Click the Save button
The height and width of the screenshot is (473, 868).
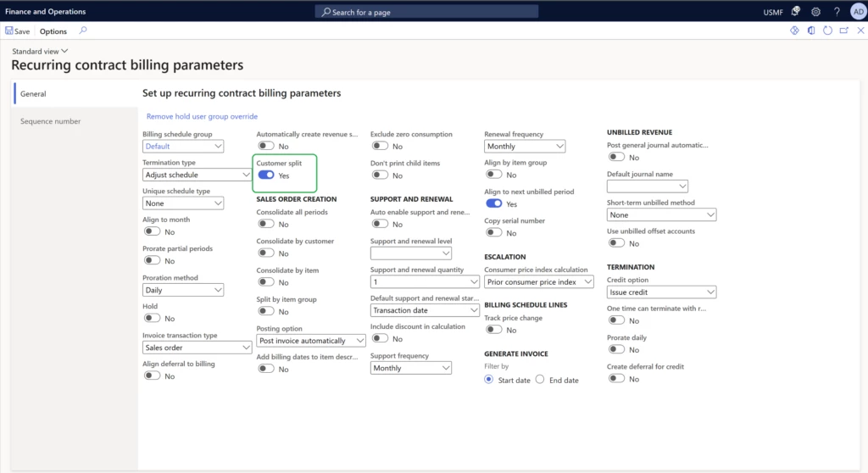pos(18,31)
